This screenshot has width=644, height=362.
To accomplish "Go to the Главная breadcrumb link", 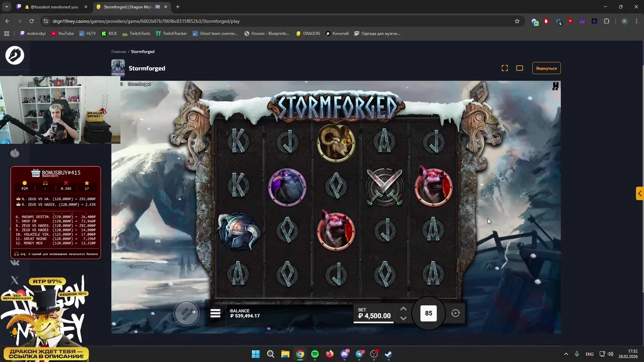I will coord(119,52).
